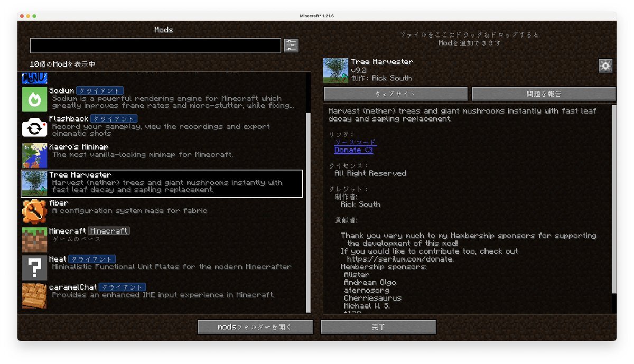Click the Xaero's Minimap map icon
This screenshot has width=634, height=364.
34,155
